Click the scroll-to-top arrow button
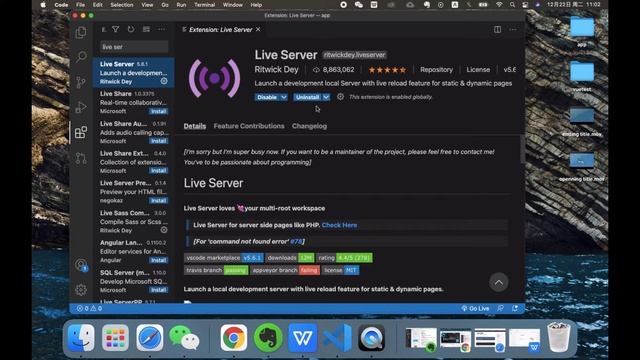 [499, 282]
